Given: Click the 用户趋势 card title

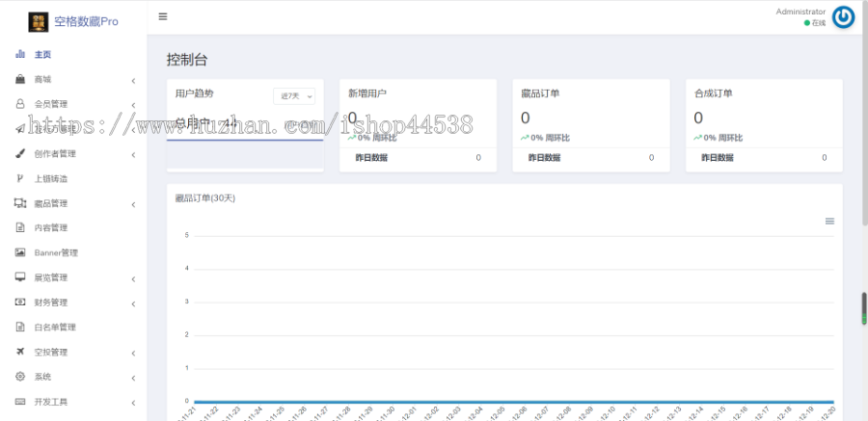Looking at the screenshot, I should [x=194, y=93].
